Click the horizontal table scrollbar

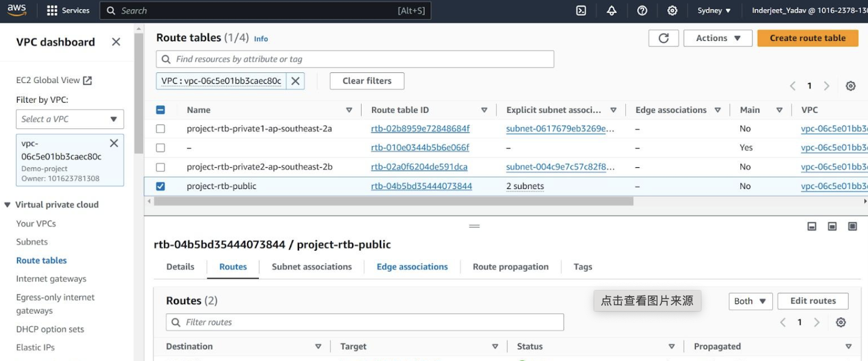[394, 201]
